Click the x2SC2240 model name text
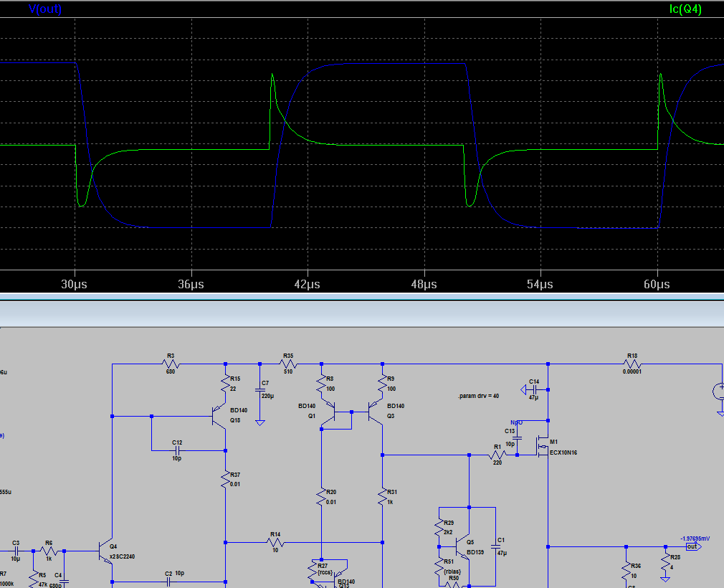This screenshot has width=724, height=588. click(x=123, y=556)
